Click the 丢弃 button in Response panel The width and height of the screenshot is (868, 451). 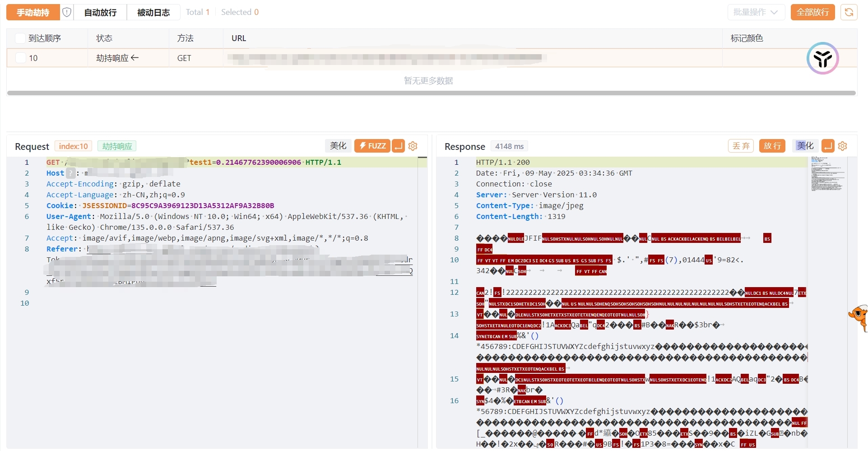pyautogui.click(x=741, y=146)
